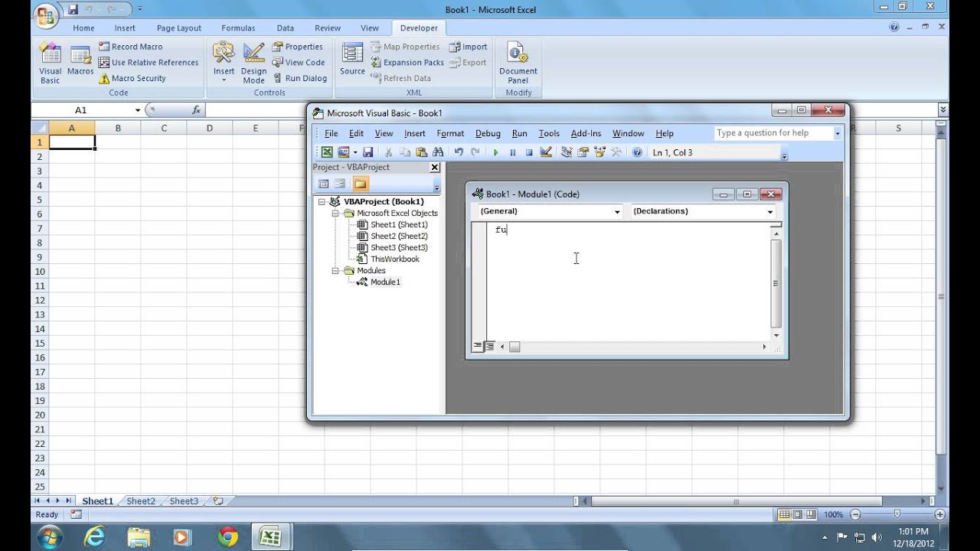Click Import in XML group
Image resolution: width=980 pixels, height=551 pixels.
[468, 47]
